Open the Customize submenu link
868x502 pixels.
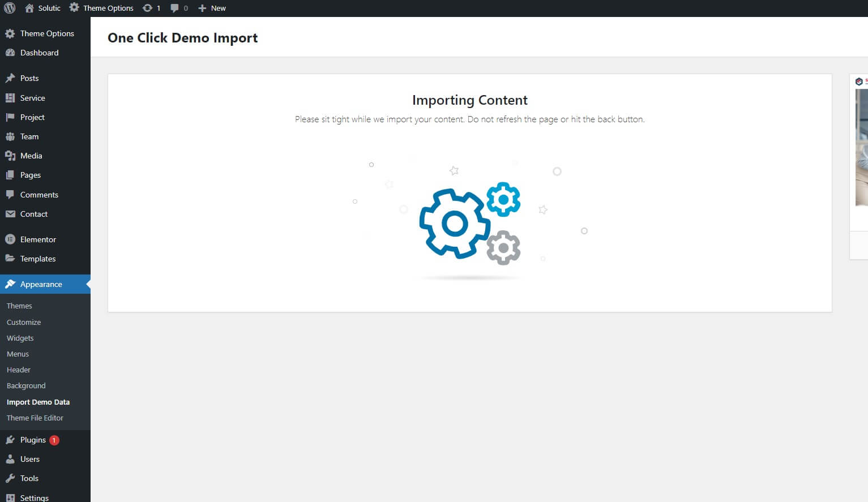coord(24,322)
